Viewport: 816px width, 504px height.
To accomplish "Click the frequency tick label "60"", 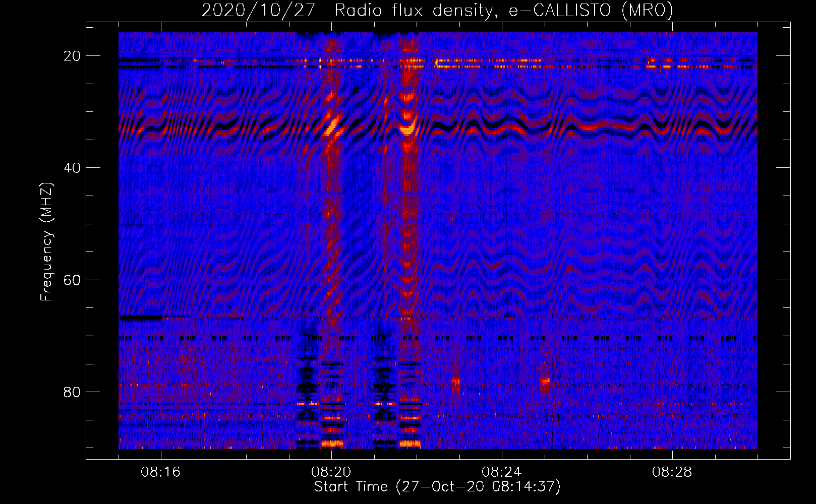I will pyautogui.click(x=72, y=280).
